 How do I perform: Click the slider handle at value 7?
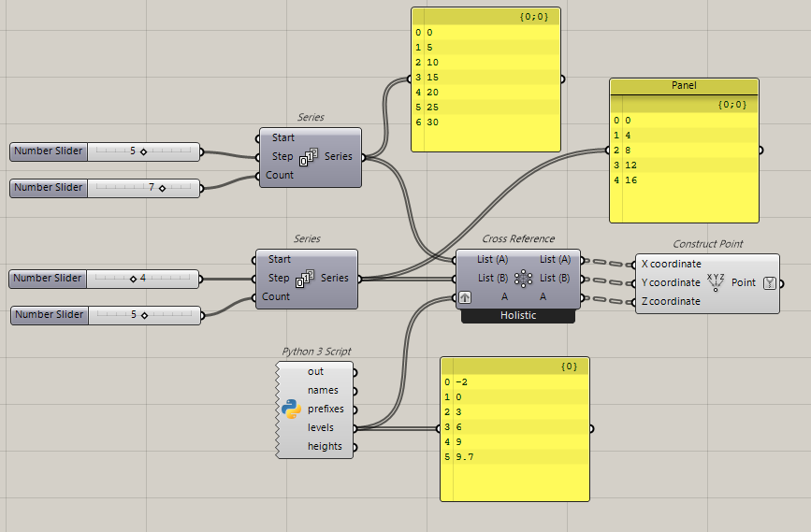coord(163,188)
